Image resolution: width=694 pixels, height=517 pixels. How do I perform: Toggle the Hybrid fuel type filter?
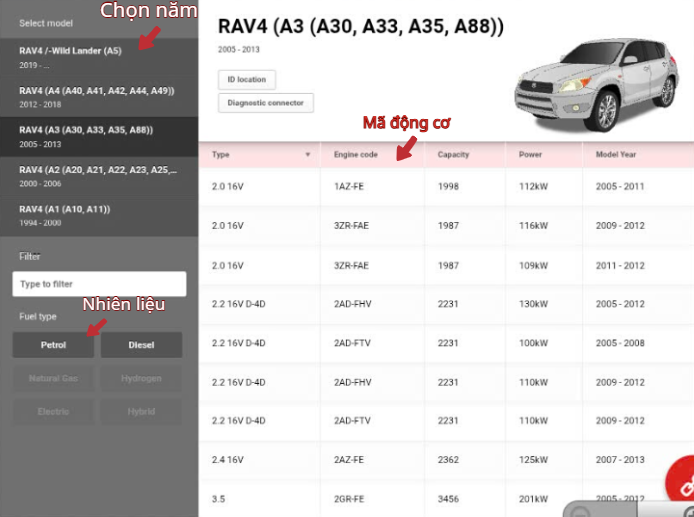point(141,411)
